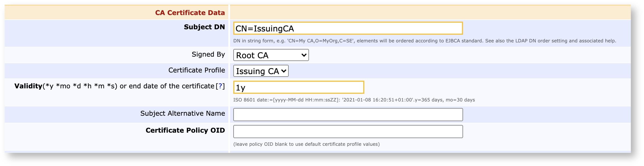Click the CN=IssuingCA text in Subject DN

pos(265,29)
